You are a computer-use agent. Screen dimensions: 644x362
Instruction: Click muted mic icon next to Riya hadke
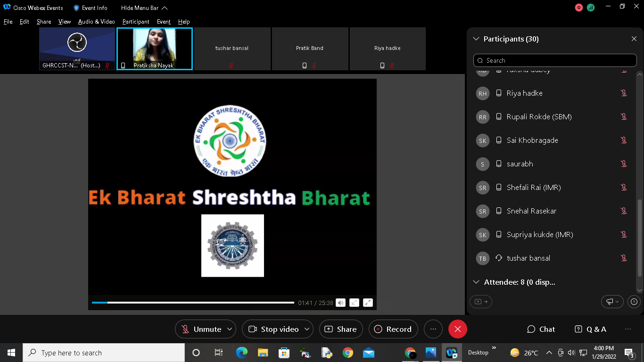624,93
